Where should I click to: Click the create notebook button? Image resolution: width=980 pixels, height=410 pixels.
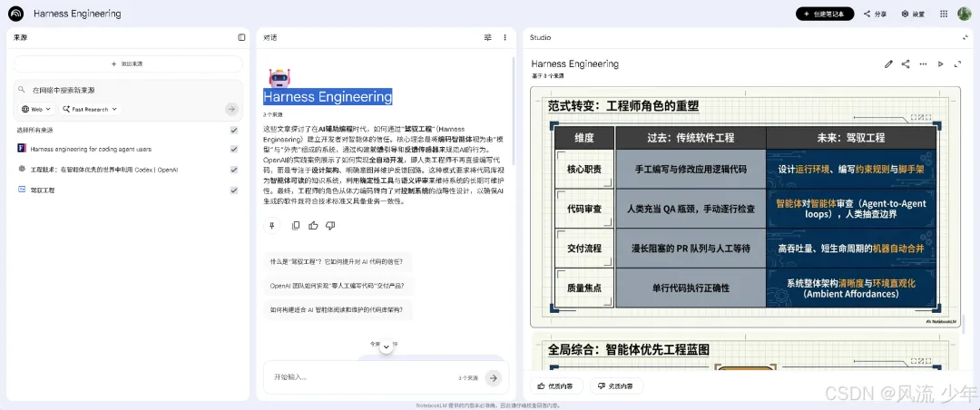tap(824, 14)
